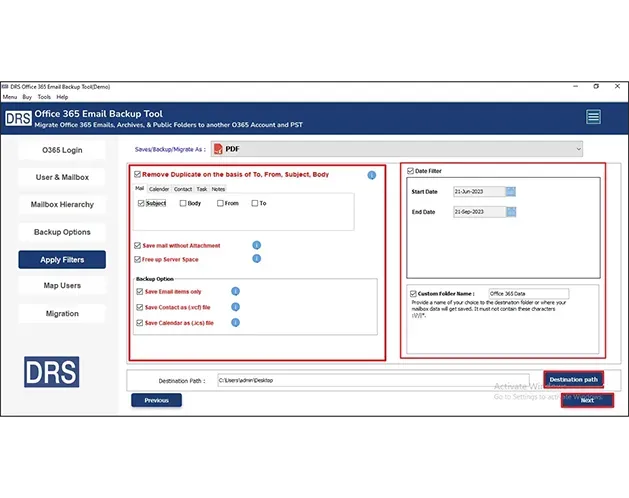
Task: Open Map Users step
Action: (x=62, y=286)
